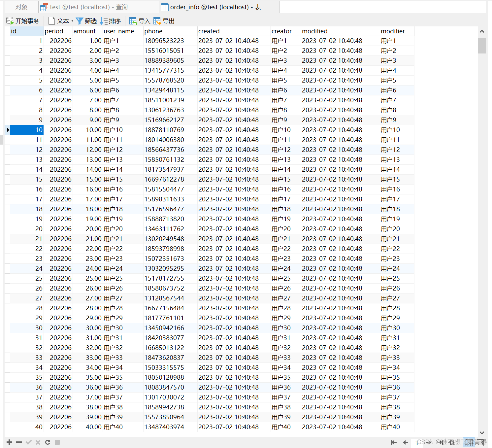Switch to the 对象 (Objects) tab
492x448 pixels.
(x=21, y=7)
